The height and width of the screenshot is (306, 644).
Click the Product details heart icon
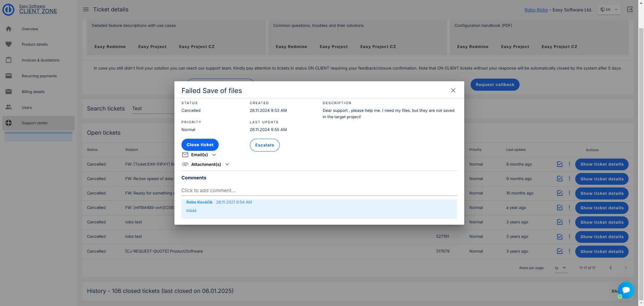[x=9, y=44]
